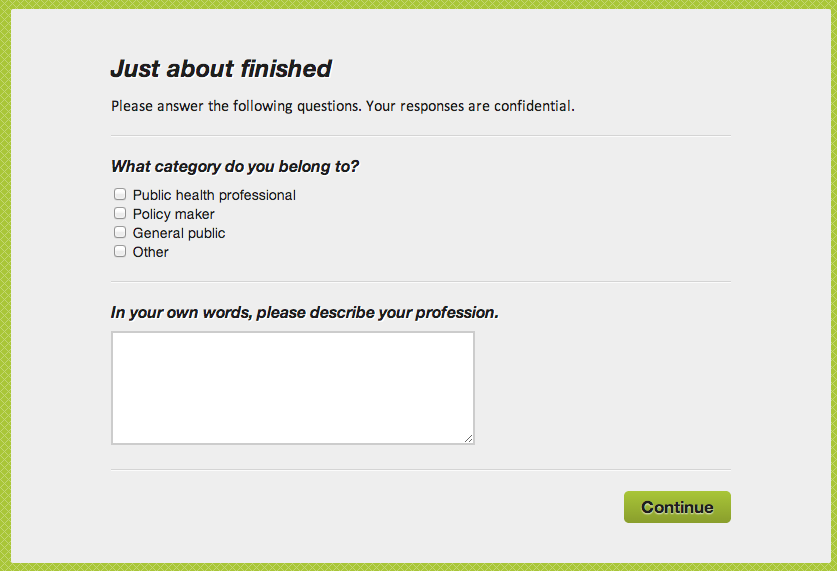
Task: Click the divider line below the intro text
Action: (420, 135)
